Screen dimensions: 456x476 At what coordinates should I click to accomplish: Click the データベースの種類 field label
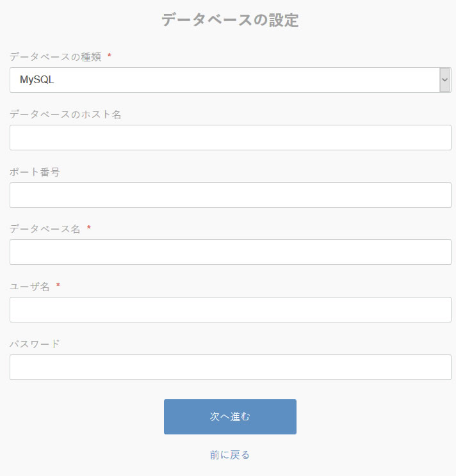(55, 57)
